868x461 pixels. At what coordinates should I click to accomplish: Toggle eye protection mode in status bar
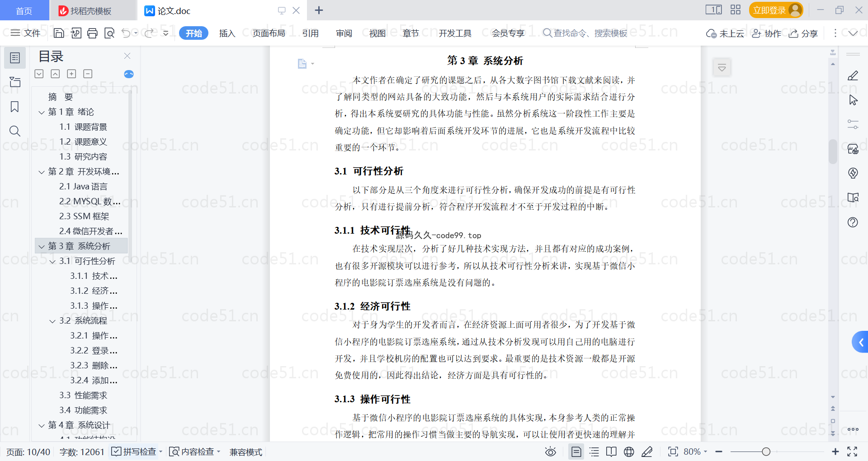(550, 452)
